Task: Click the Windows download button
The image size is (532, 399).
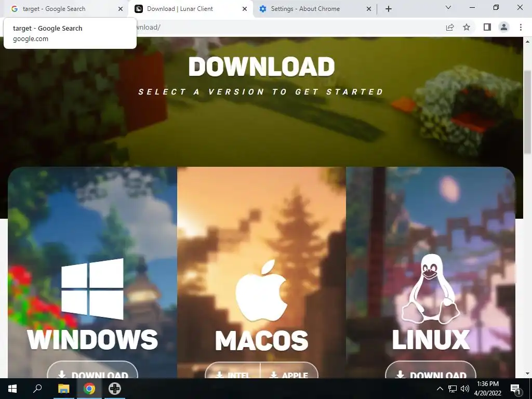Action: pos(92,370)
